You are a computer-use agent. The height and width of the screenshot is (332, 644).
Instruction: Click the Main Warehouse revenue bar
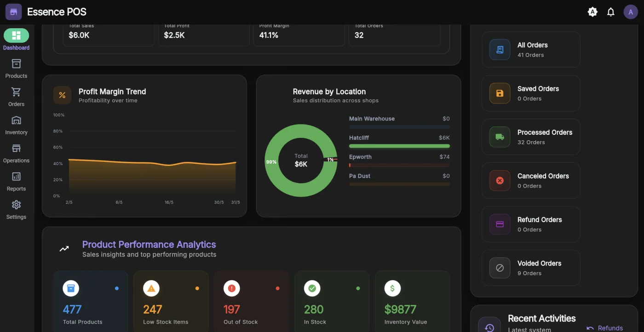(x=399, y=126)
